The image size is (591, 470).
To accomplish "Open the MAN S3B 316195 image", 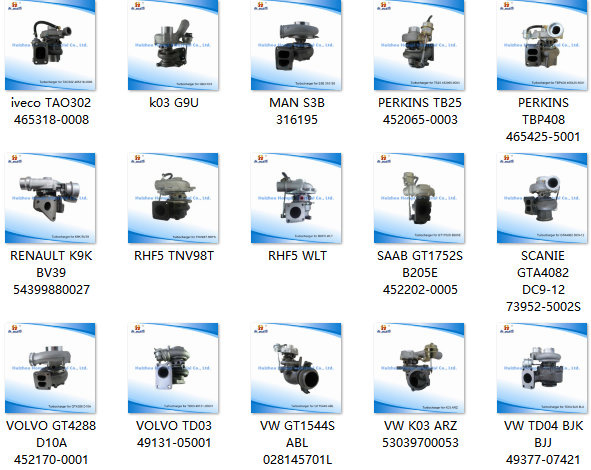I will pyautogui.click(x=296, y=45).
